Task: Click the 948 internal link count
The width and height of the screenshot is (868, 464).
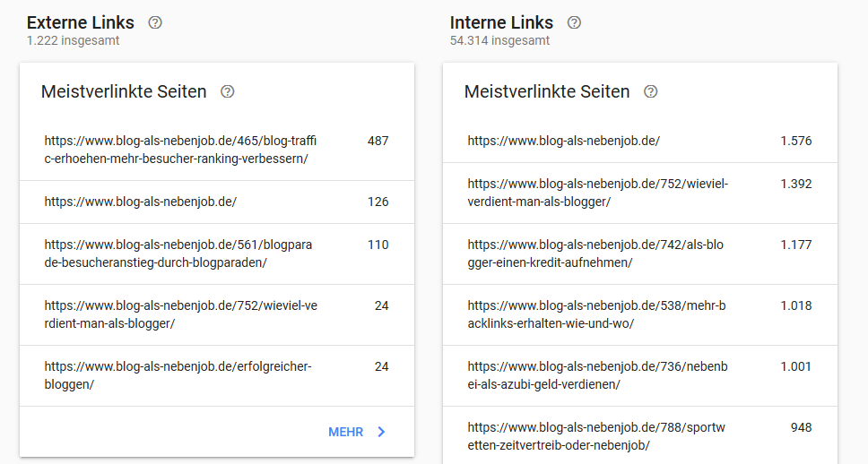Action: pos(801,427)
